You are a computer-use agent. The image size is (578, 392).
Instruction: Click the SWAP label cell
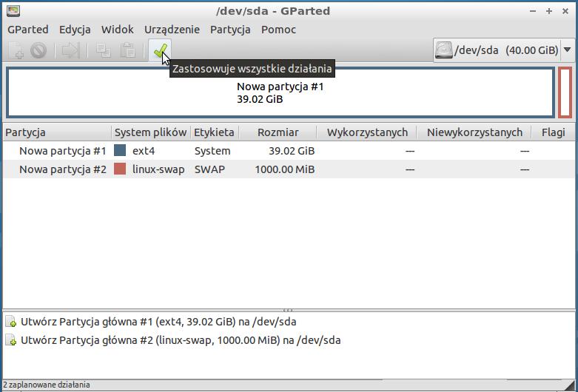209,169
